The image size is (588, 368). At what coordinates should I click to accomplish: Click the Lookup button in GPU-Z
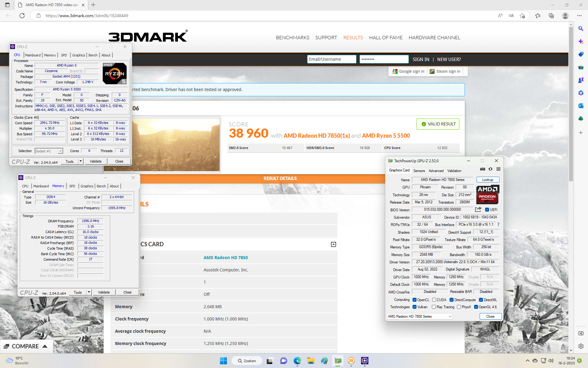point(488,180)
